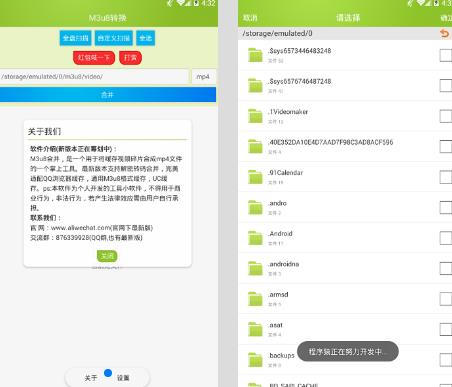Screen dimensions: 452x387
Task: Open the .andro folder icon
Action: pos(255,207)
